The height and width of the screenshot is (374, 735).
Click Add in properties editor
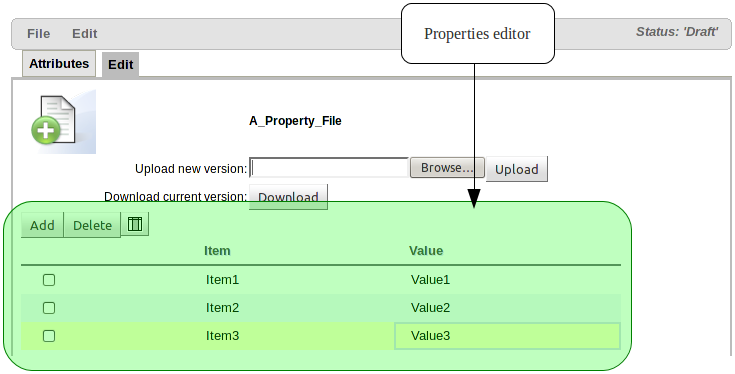pyautogui.click(x=42, y=225)
